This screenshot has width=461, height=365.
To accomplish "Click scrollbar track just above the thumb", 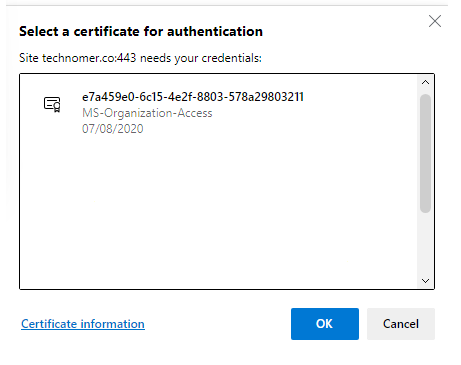I will pos(425,91).
